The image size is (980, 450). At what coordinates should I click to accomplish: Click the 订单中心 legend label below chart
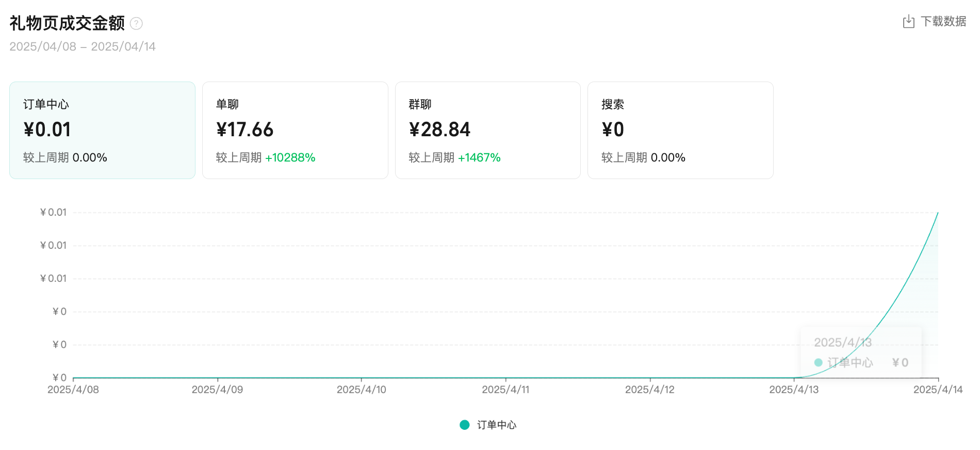point(496,425)
